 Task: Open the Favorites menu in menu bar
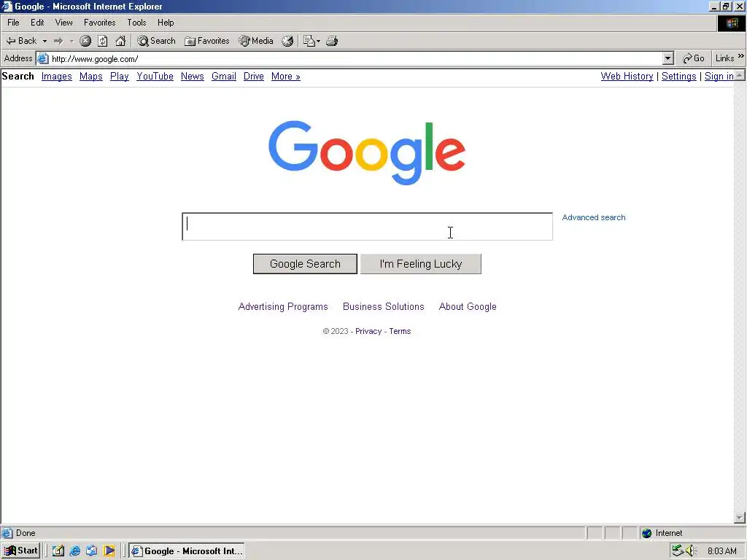click(x=99, y=23)
